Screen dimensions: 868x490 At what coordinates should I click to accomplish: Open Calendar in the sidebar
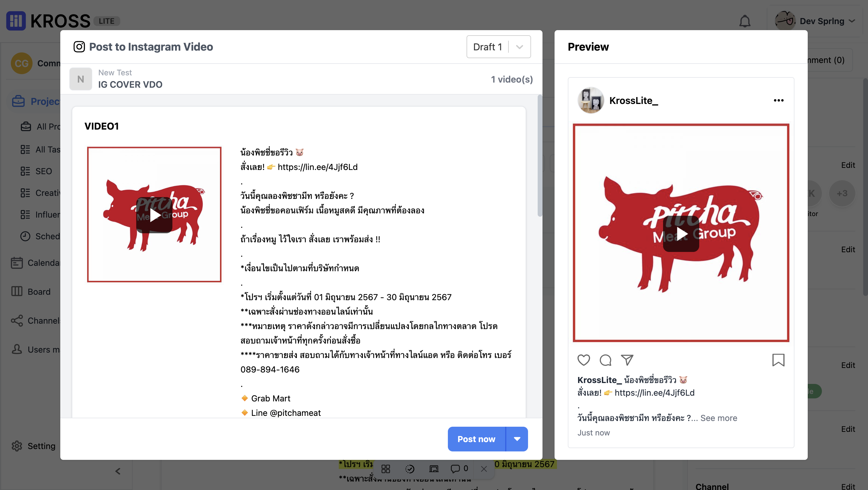click(x=35, y=262)
